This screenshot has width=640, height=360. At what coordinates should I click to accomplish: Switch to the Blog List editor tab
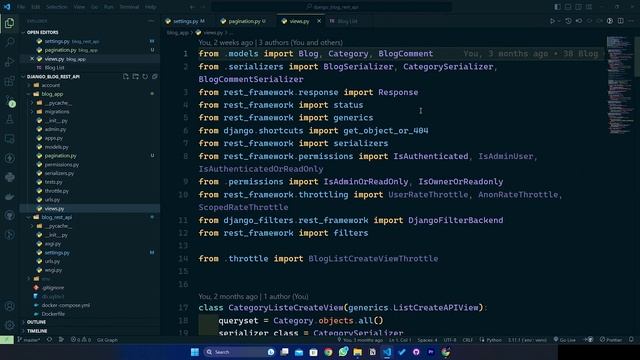click(x=348, y=21)
